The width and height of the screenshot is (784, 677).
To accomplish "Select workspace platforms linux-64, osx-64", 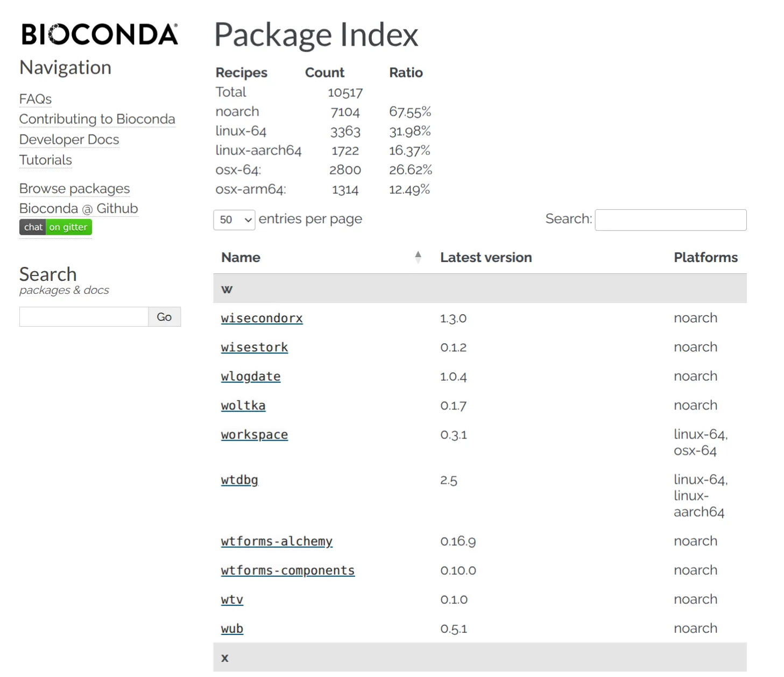I will click(x=701, y=442).
